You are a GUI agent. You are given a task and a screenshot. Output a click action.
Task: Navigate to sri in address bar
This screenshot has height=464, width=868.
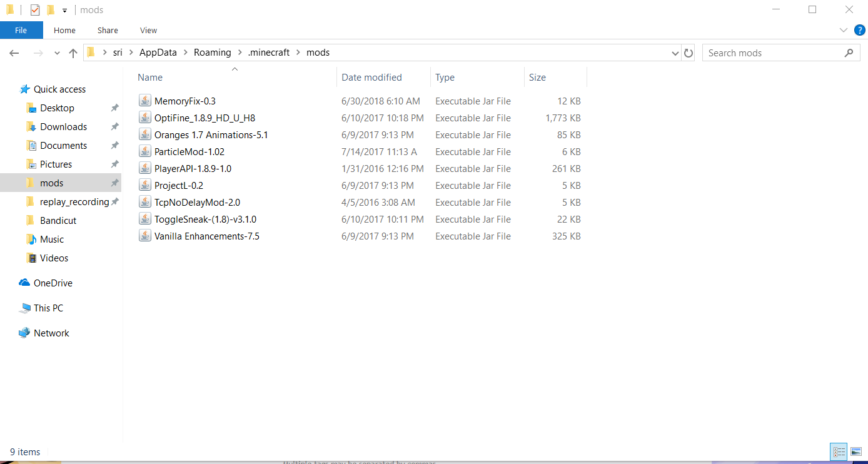pyautogui.click(x=118, y=53)
